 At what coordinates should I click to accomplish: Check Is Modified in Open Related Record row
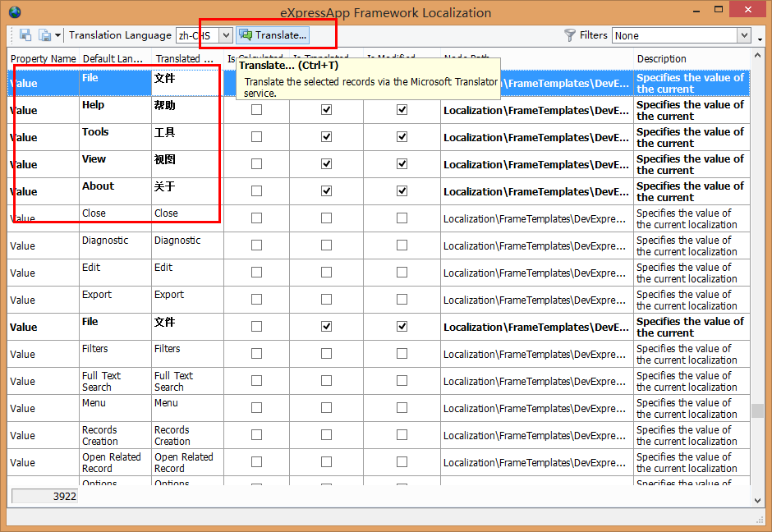[x=402, y=461]
